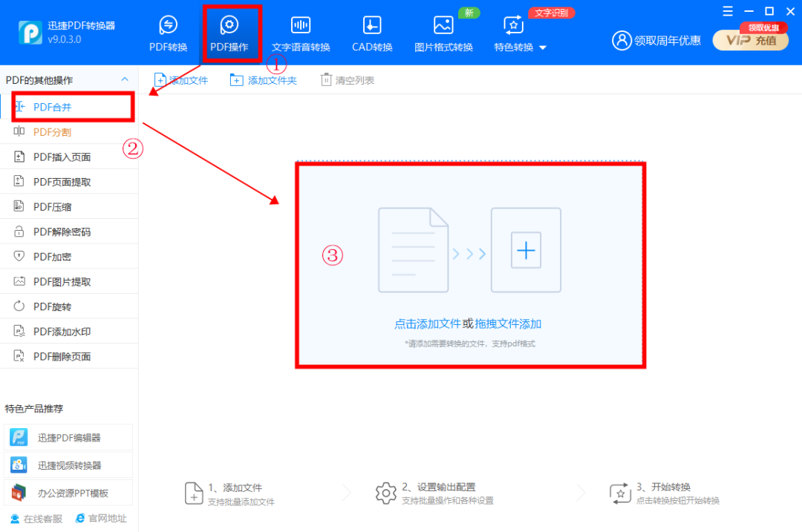This screenshot has width=802, height=532.
Task: Click the 领取周年优惠 user avatar icon
Action: click(621, 40)
